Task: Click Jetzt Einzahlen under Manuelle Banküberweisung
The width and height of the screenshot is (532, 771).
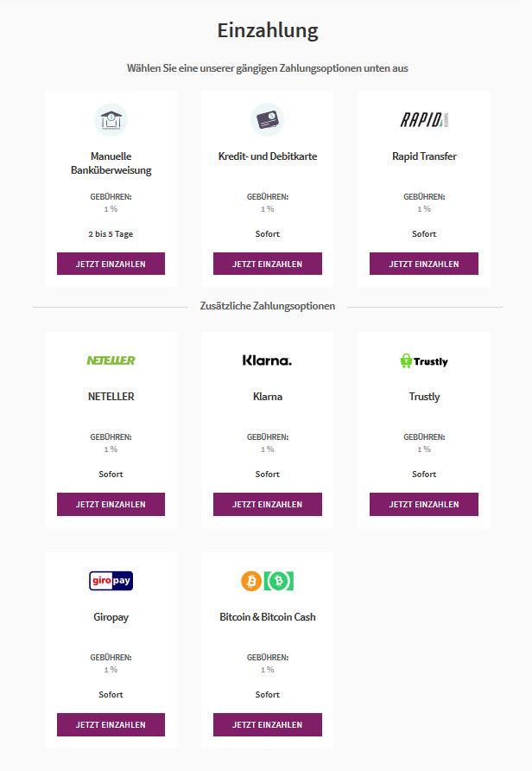Action: point(111,264)
